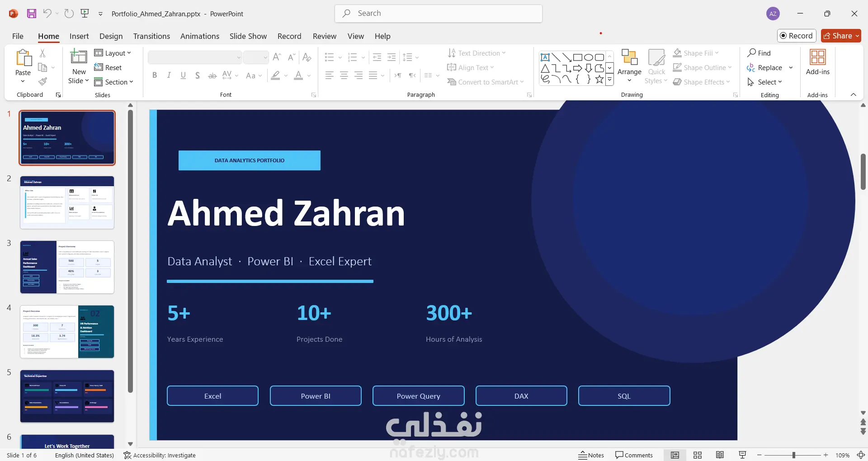The width and height of the screenshot is (868, 461).
Task: Open the Transitions tab
Action: [x=151, y=36]
